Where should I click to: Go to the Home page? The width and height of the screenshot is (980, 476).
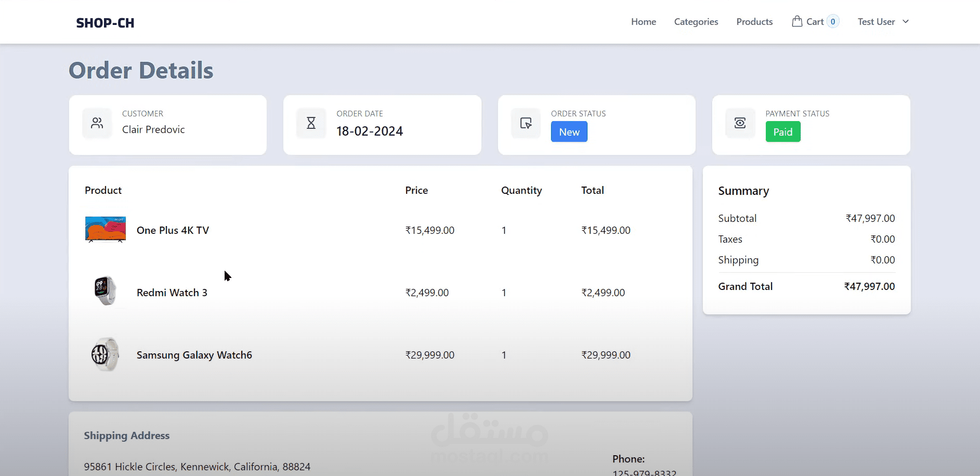tap(644, 22)
